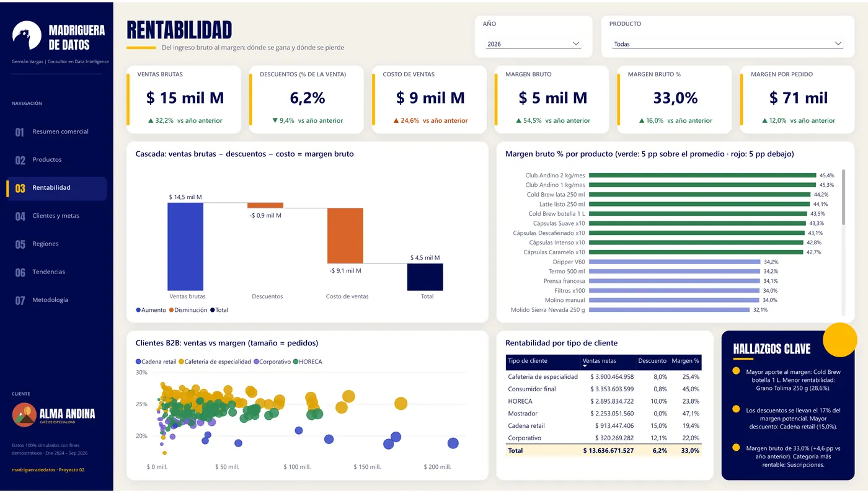The width and height of the screenshot is (868, 493).
Task: Go to 06 Tendencias page
Action: pyautogui.click(x=56, y=272)
